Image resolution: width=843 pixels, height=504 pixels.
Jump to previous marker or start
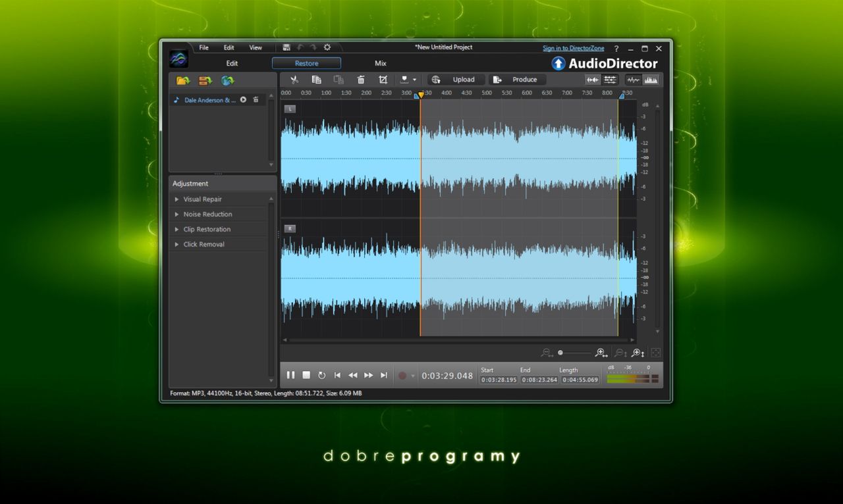(337, 375)
